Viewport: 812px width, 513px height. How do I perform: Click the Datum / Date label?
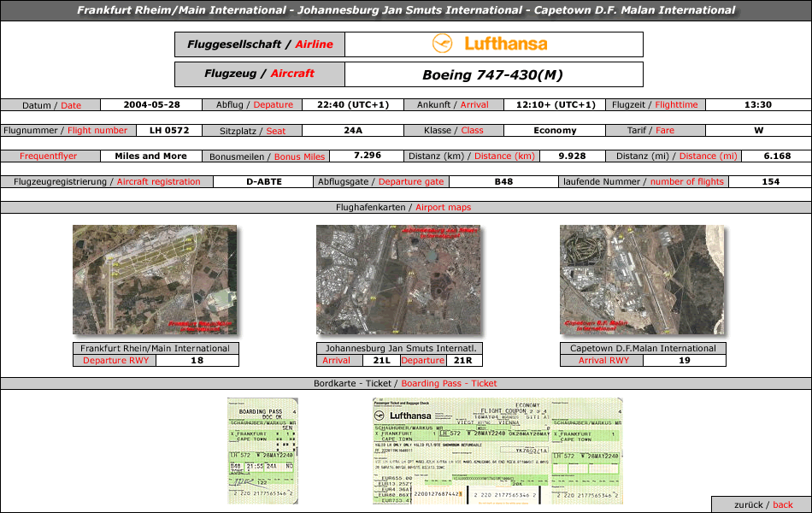50,105
